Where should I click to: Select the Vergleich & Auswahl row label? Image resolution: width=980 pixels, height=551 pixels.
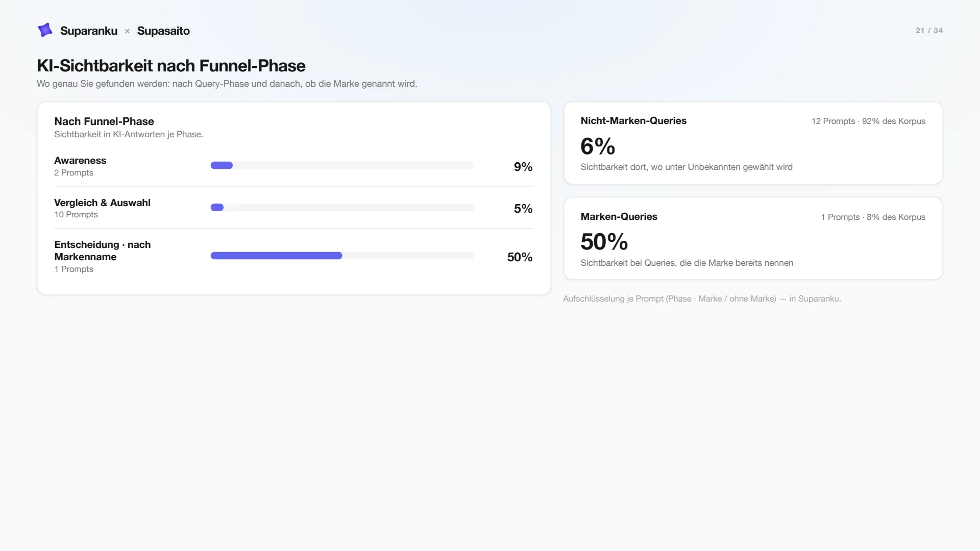tap(102, 203)
